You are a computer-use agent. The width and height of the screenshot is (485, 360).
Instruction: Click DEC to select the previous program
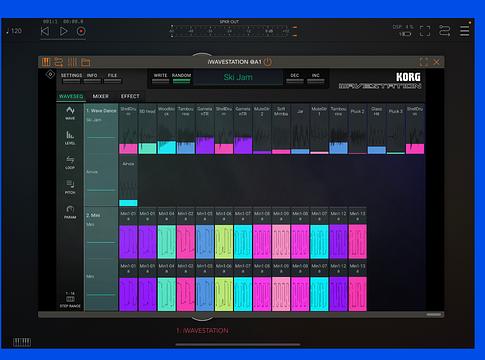coord(295,78)
